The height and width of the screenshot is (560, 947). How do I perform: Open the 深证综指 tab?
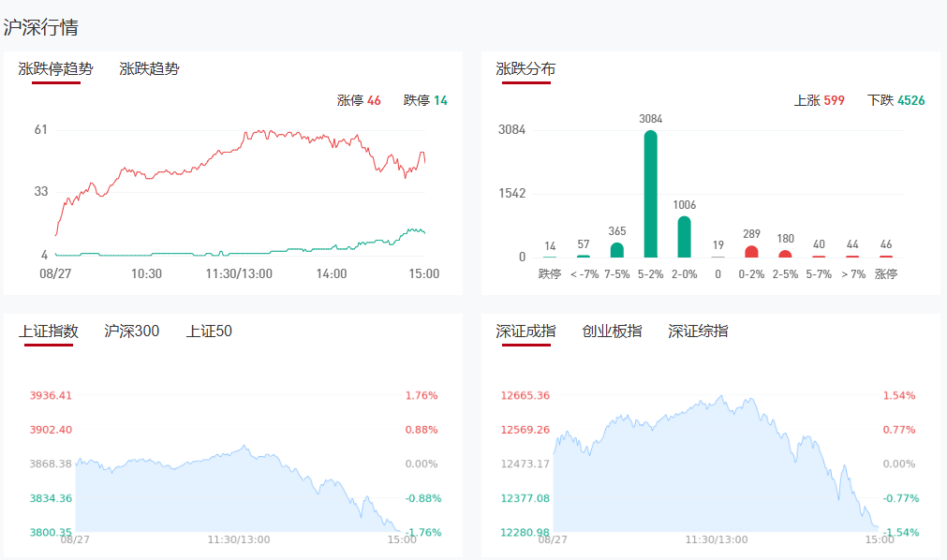pyautogui.click(x=698, y=332)
